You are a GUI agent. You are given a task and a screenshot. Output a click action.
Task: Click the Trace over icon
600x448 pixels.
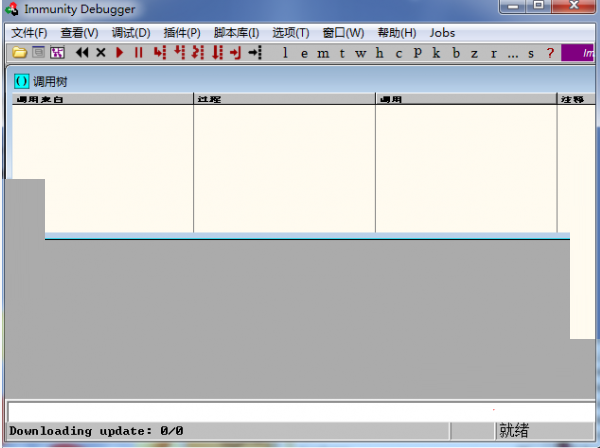tap(217, 52)
